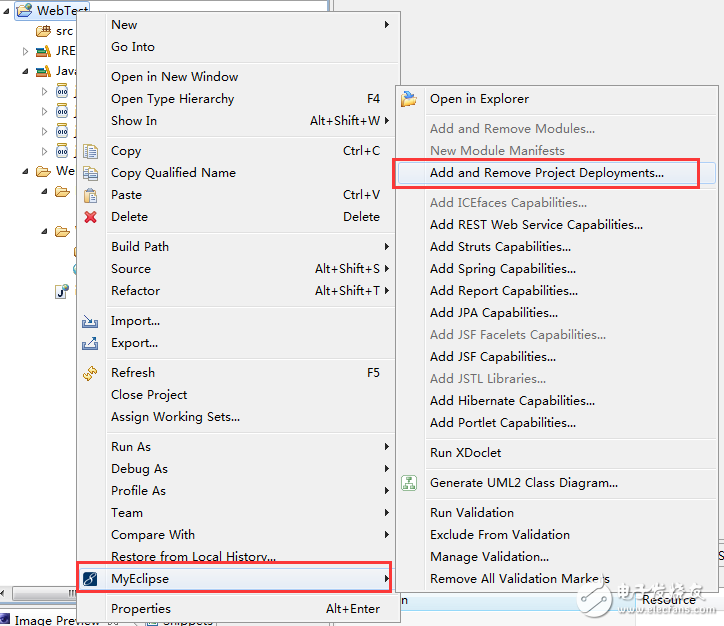The width and height of the screenshot is (724, 626).
Task: Click the Export icon
Action: pyautogui.click(x=91, y=343)
